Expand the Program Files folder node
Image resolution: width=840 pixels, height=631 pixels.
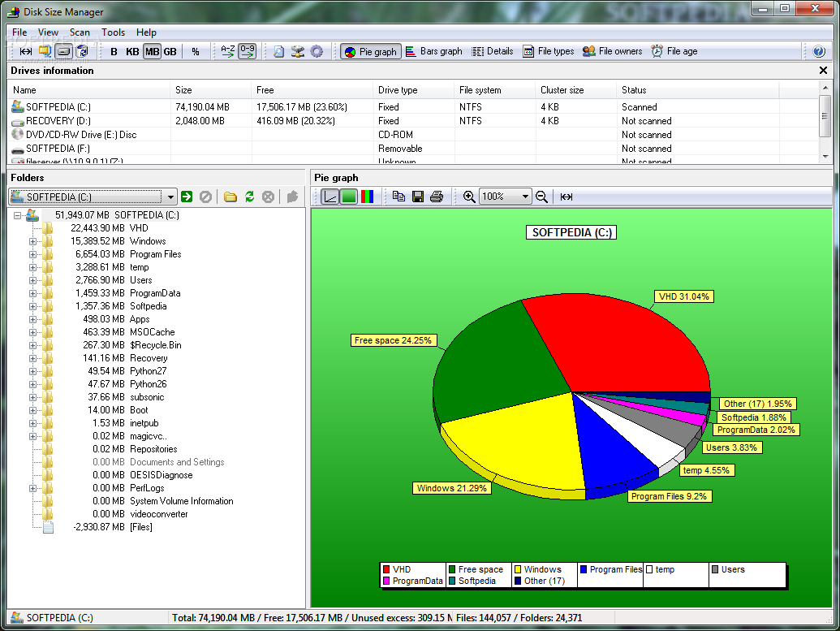pos(32,255)
